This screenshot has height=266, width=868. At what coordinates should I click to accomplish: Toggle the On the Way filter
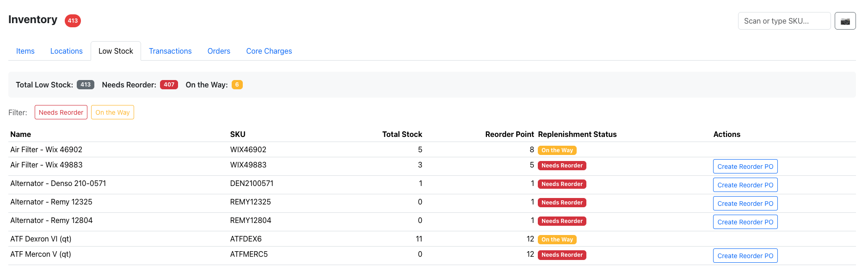pyautogui.click(x=112, y=112)
